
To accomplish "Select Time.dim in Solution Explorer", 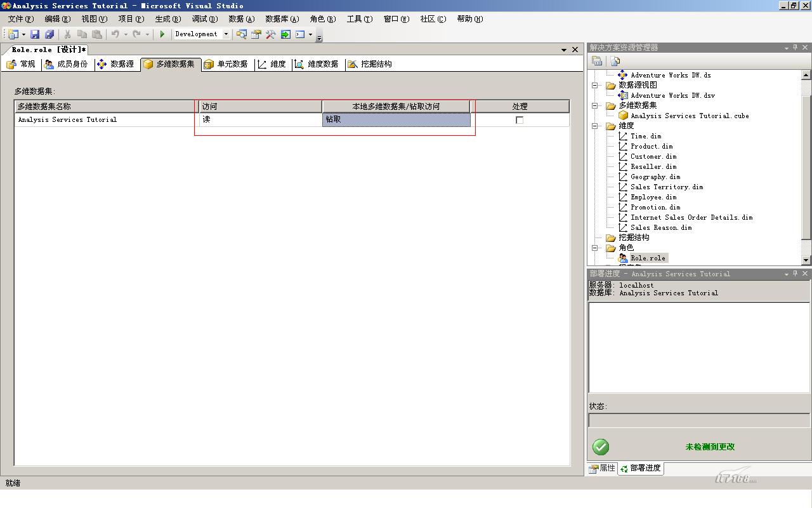I will coord(646,136).
